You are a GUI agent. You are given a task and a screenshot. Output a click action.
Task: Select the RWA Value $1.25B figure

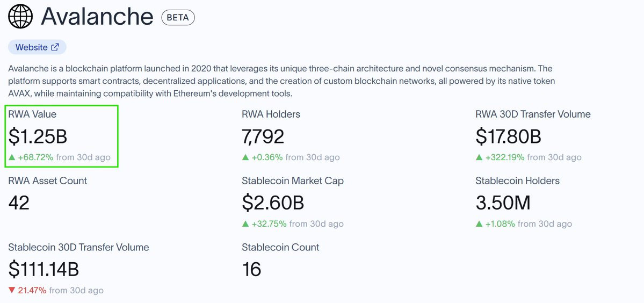pyautogui.click(x=38, y=137)
